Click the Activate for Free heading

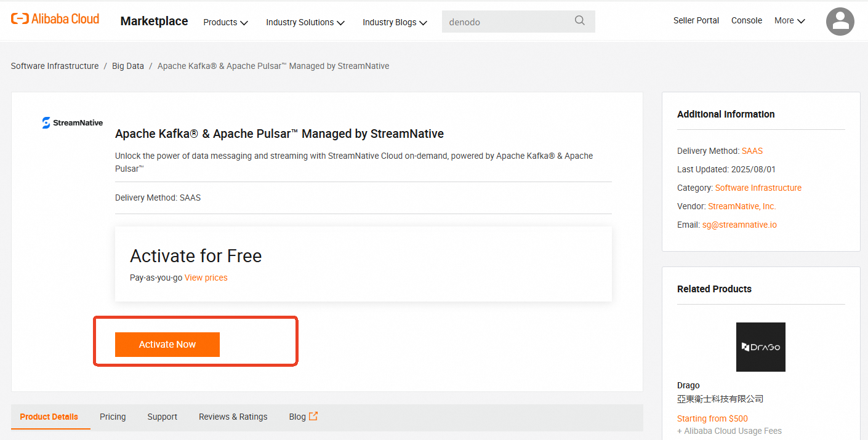pos(196,255)
